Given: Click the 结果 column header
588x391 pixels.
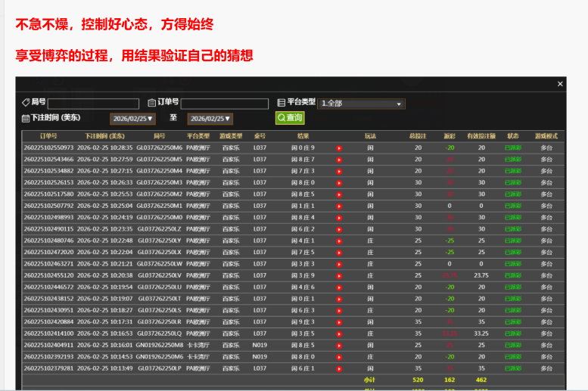Looking at the screenshot, I should (x=303, y=136).
